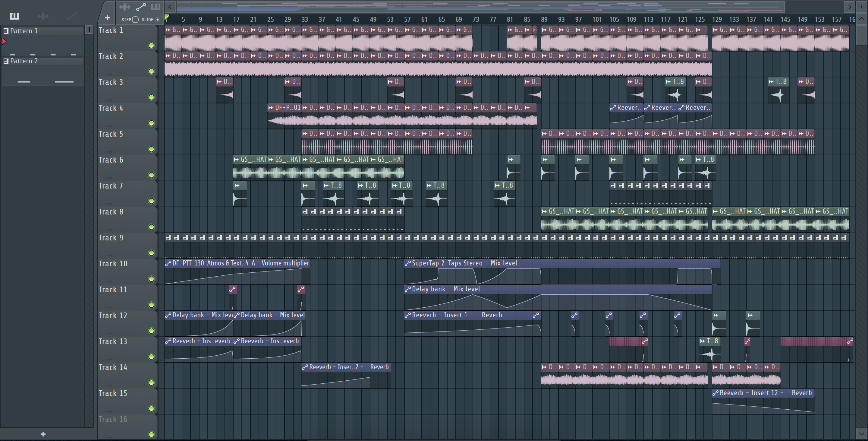
Task: Click the first Reever.. clip on Track 4
Action: point(626,108)
